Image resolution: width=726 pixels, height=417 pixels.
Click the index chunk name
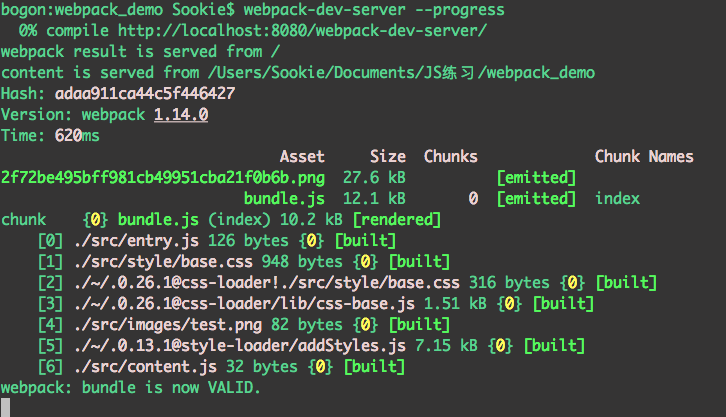click(617, 198)
